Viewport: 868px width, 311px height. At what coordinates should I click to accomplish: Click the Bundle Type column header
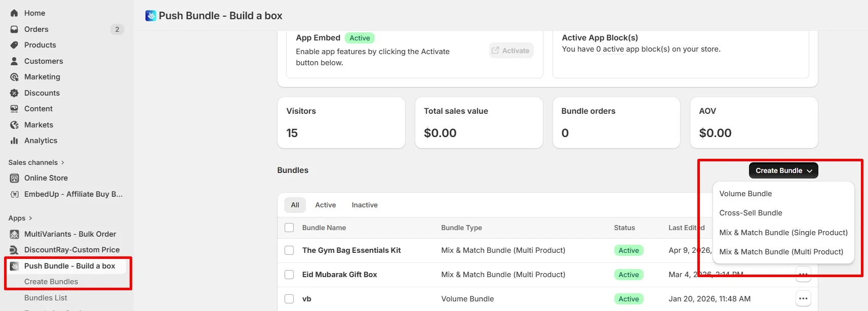[461, 228]
